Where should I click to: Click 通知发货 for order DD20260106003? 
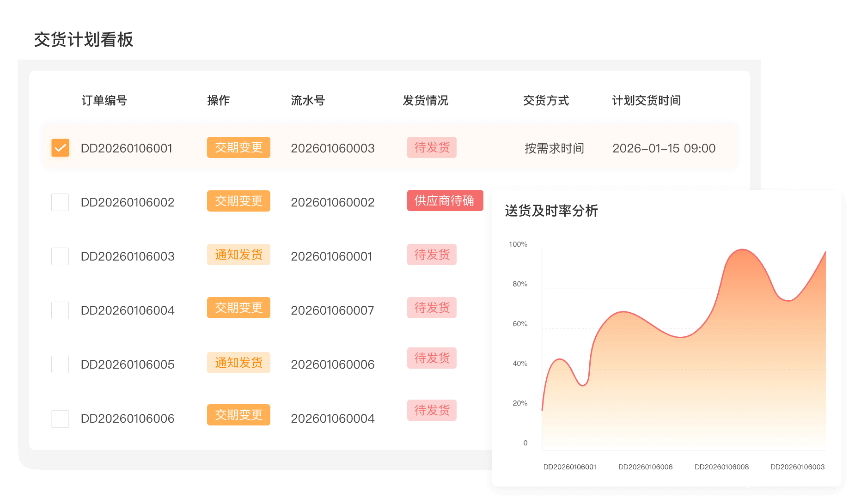[x=238, y=255]
